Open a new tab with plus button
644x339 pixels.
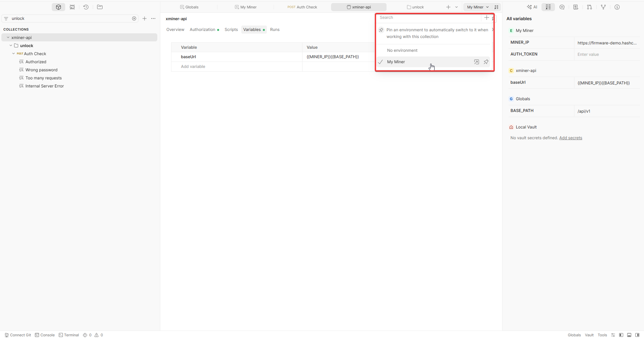448,7
